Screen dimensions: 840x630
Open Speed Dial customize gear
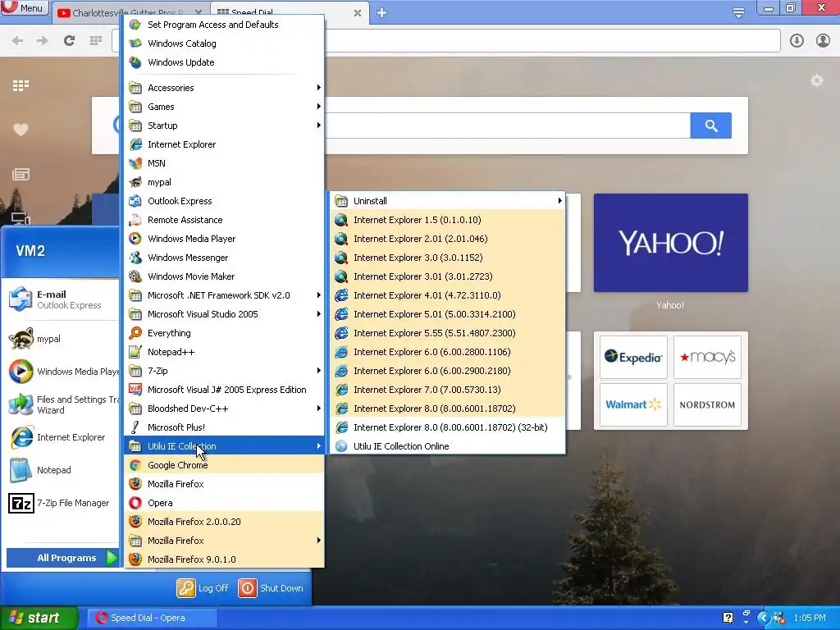click(816, 80)
